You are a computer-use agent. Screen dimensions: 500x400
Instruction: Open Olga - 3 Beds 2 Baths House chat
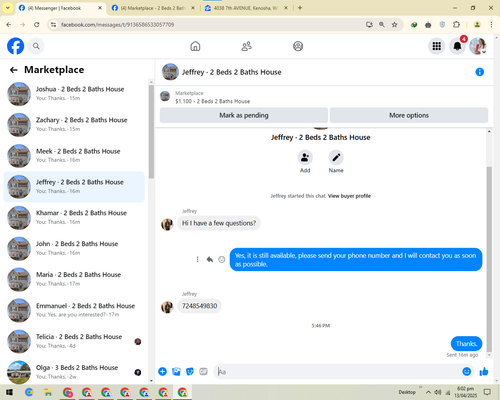tap(74, 372)
